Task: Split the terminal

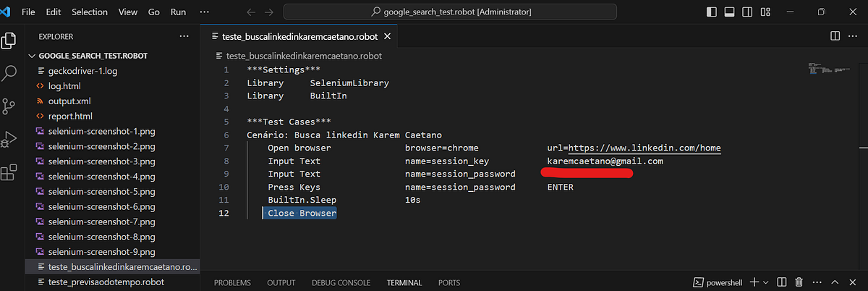Action: coord(783,282)
